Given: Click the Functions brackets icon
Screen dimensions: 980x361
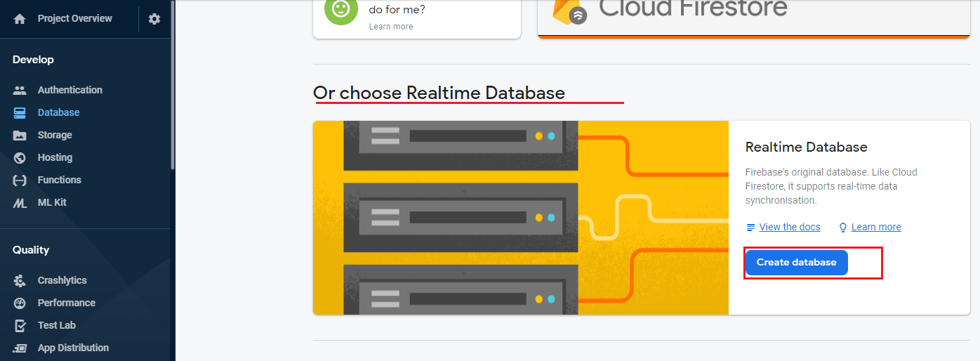Looking at the screenshot, I should (x=20, y=180).
